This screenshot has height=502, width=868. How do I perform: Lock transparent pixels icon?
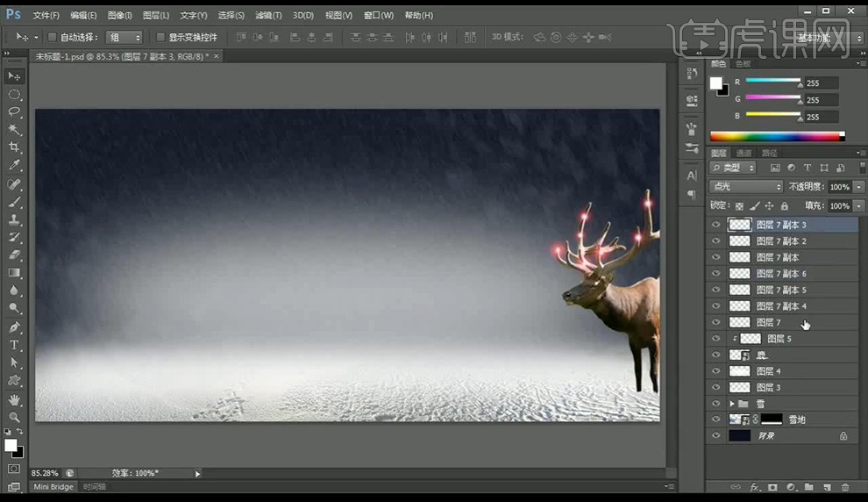click(x=740, y=206)
